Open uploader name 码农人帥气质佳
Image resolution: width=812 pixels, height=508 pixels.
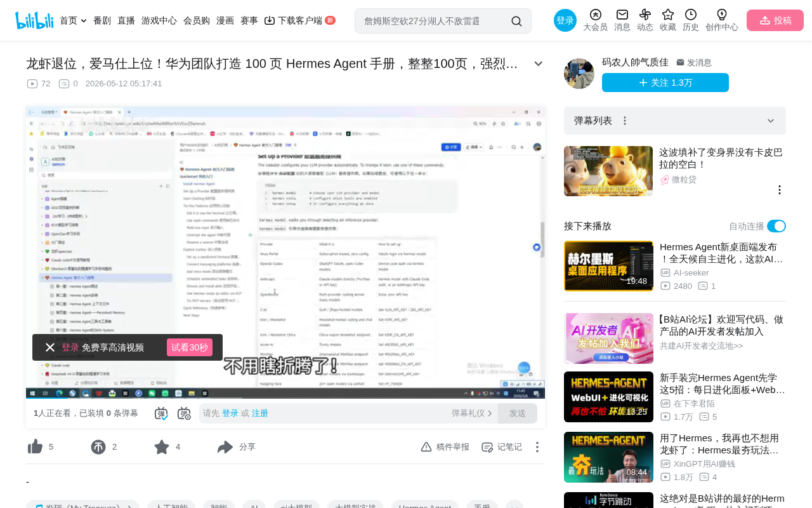coord(635,62)
